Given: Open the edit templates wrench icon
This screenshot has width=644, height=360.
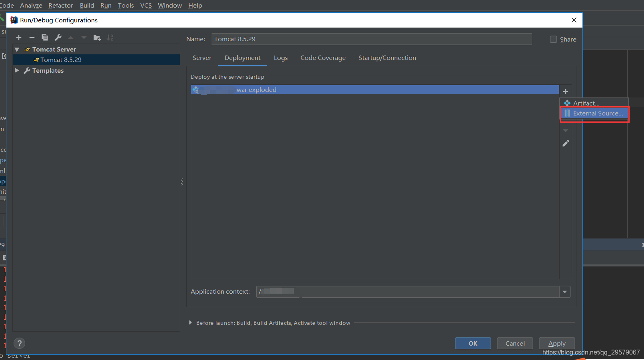Looking at the screenshot, I should point(58,38).
